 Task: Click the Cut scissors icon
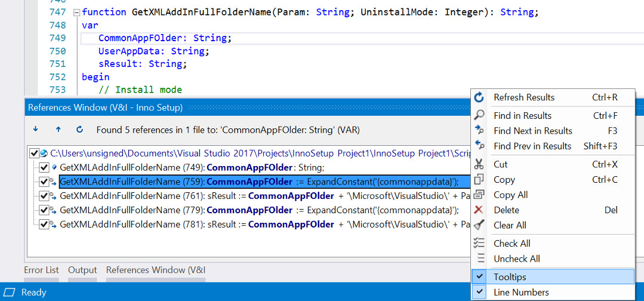pos(479,164)
